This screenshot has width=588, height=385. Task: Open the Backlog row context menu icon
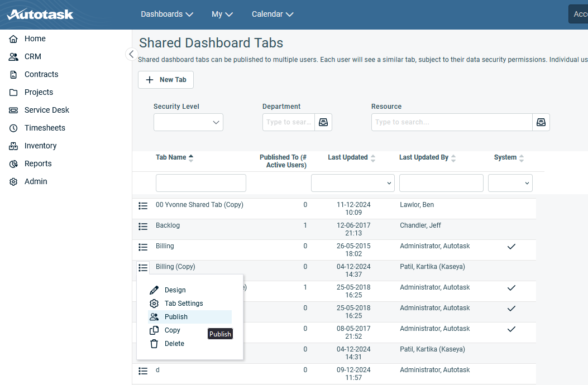143,227
